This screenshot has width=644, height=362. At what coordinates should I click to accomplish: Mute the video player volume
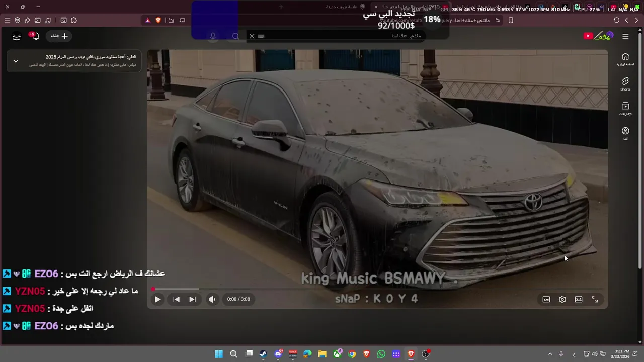point(212,299)
